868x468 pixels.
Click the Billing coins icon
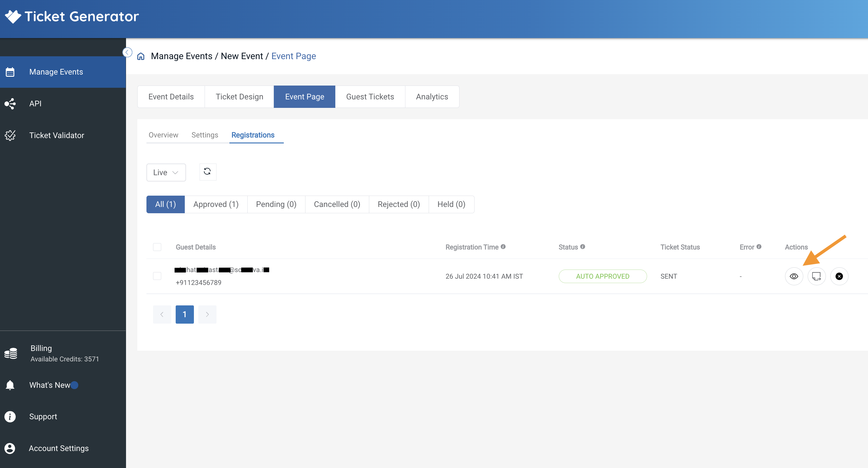(x=11, y=354)
